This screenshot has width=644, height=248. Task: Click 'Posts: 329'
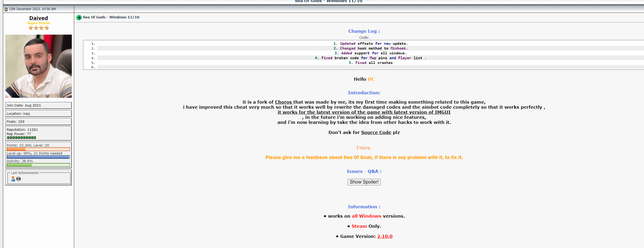click(x=15, y=122)
